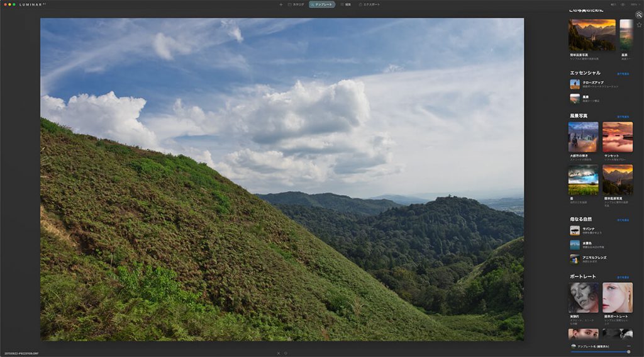Open the 編集 tab
Image resolution: width=644 pixels, height=357 pixels.
click(x=346, y=4)
